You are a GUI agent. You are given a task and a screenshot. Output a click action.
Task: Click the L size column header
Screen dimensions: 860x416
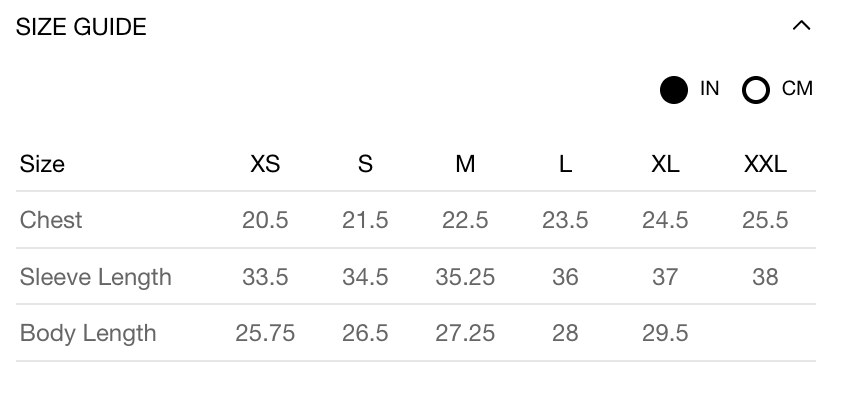[x=565, y=164]
